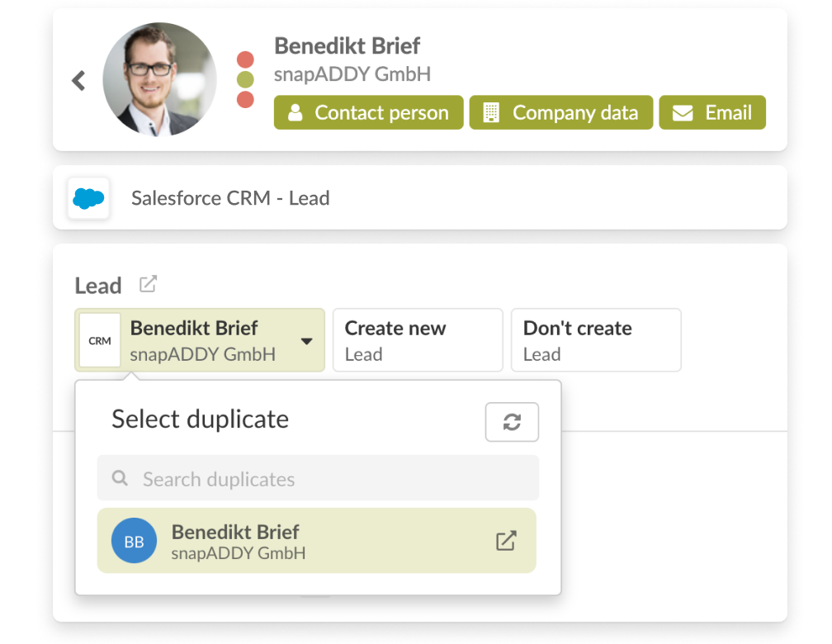832x644 pixels.
Task: Refresh the duplicate list
Action: tap(512, 422)
